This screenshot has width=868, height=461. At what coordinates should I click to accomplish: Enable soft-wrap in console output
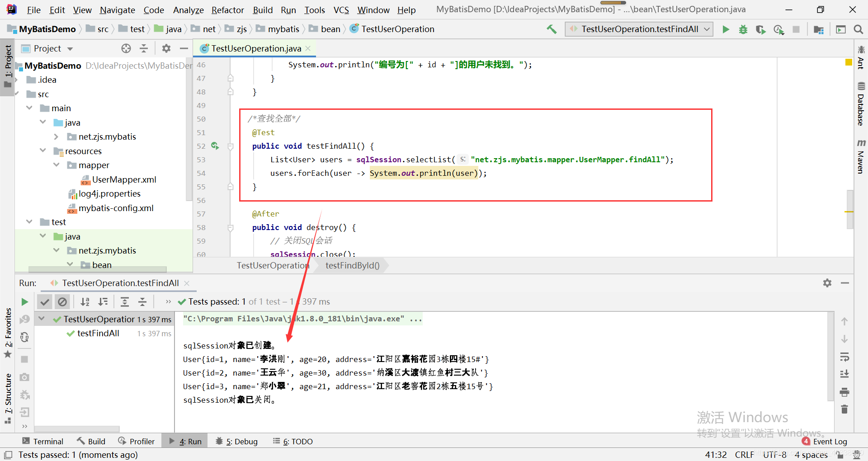pos(844,357)
